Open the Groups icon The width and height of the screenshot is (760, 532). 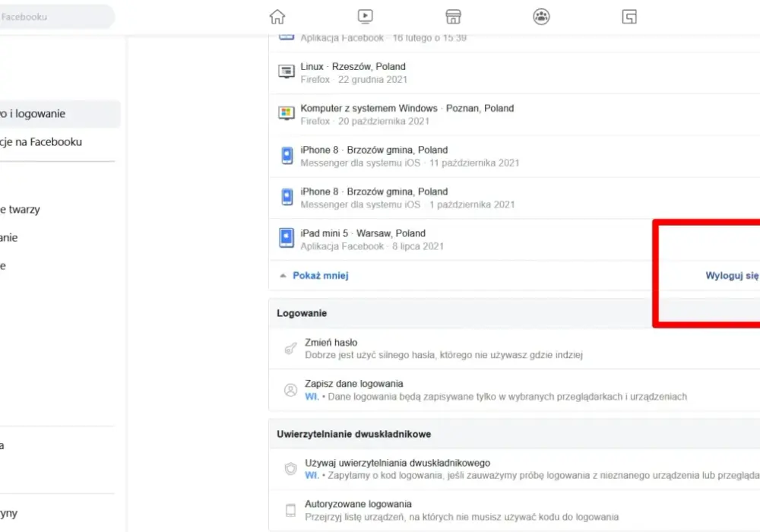tap(541, 17)
